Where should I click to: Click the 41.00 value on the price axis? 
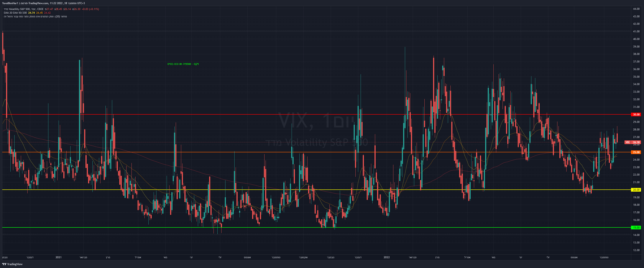click(636, 31)
